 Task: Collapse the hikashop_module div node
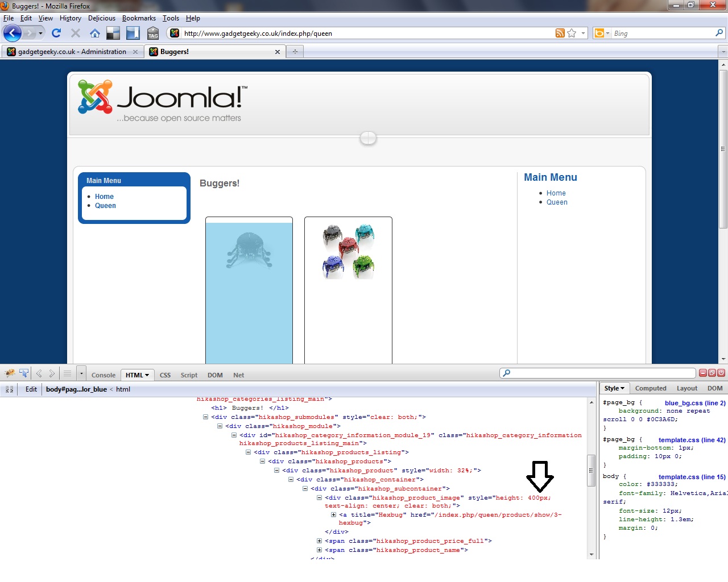point(220,426)
